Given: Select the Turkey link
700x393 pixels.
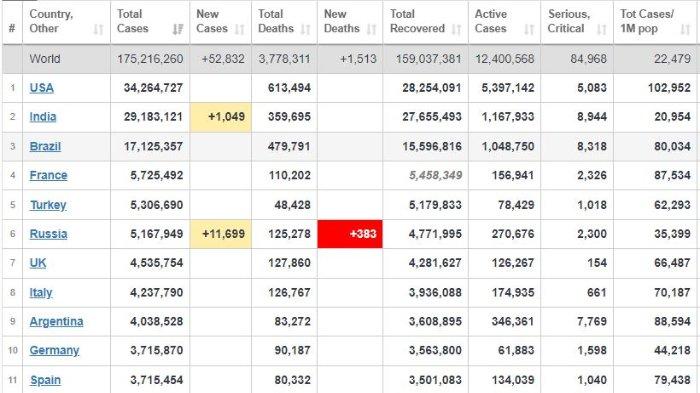Looking at the screenshot, I should click(48, 205).
